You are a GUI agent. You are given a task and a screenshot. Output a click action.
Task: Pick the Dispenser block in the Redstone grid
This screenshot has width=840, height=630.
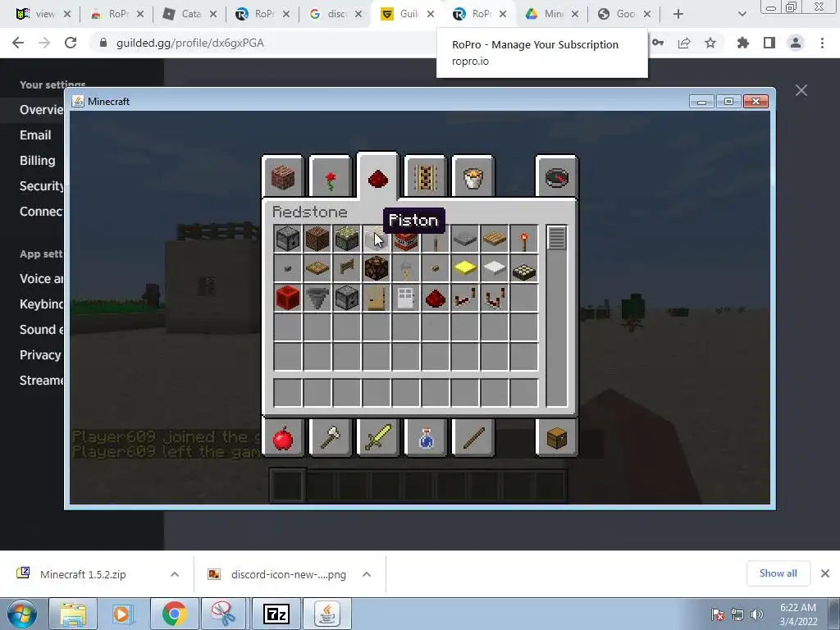(288, 239)
